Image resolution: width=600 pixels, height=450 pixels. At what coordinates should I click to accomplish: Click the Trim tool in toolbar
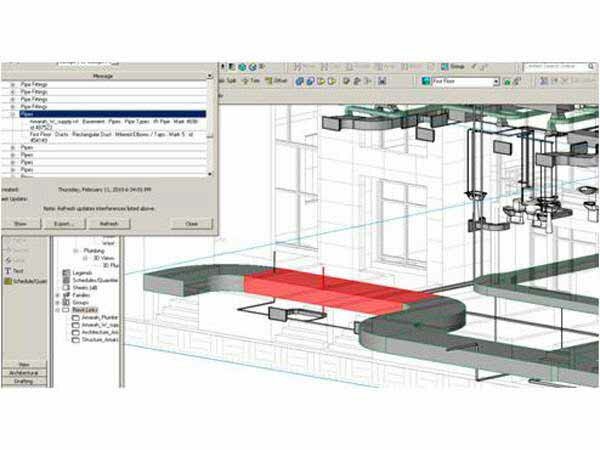tap(251, 81)
